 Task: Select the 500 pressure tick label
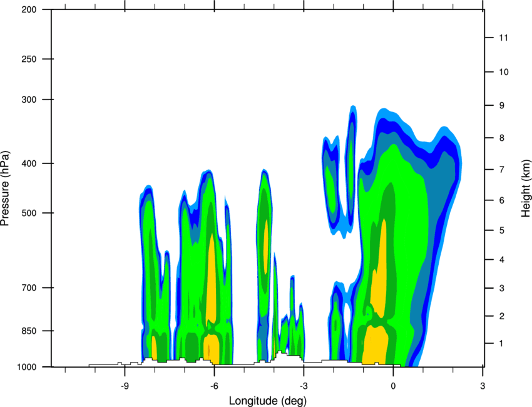pyautogui.click(x=29, y=213)
